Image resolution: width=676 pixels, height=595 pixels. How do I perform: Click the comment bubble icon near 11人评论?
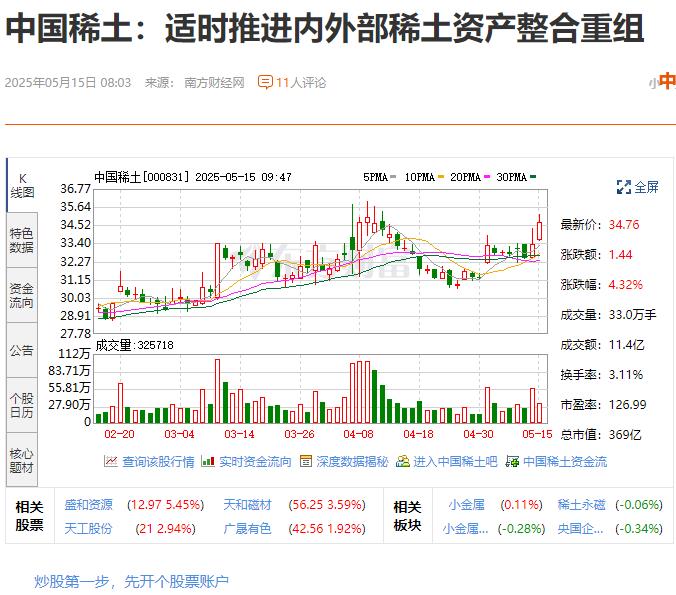[x=265, y=82]
